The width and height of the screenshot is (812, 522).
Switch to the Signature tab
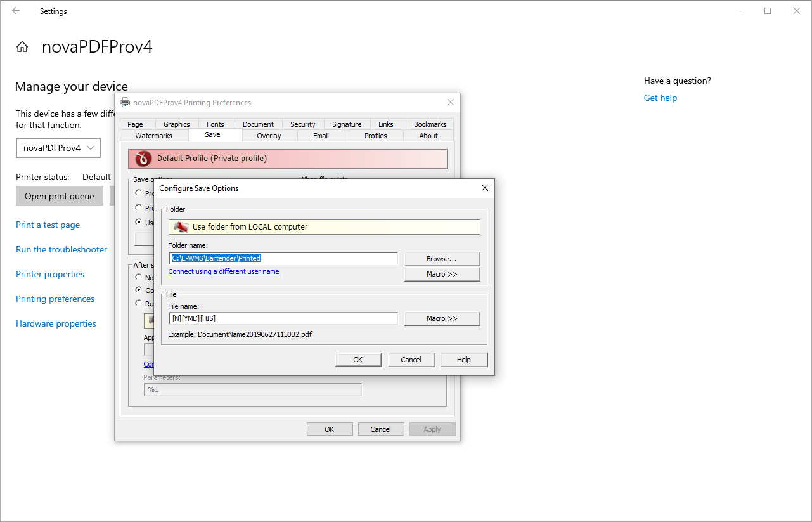point(347,124)
